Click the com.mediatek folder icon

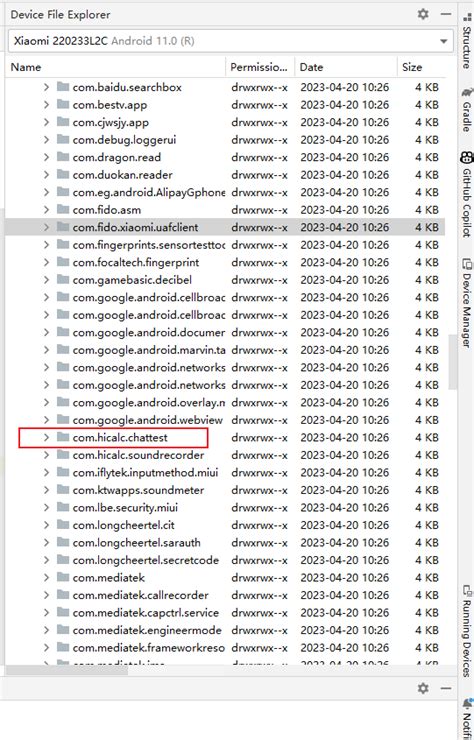[x=63, y=577]
